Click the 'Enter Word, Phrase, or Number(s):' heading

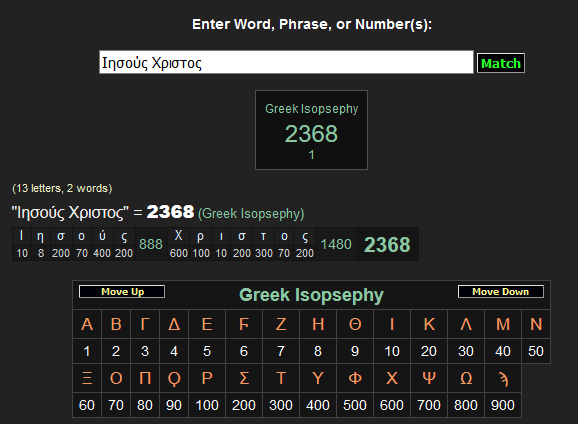[312, 24]
